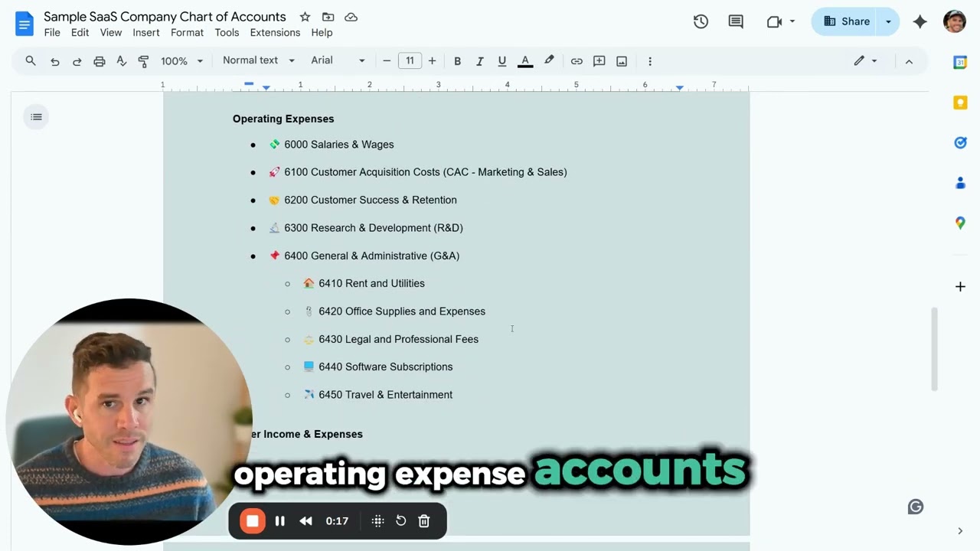This screenshot has height=551, width=980.
Task: Open text color picker
Action: coord(525,61)
